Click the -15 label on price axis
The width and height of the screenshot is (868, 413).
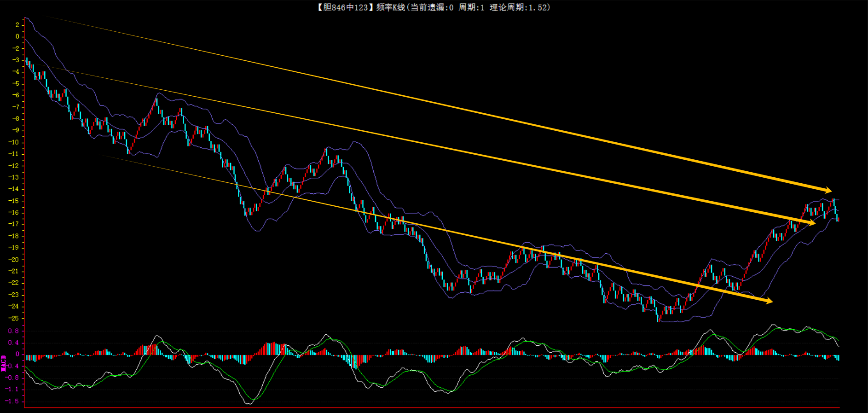tap(14, 201)
